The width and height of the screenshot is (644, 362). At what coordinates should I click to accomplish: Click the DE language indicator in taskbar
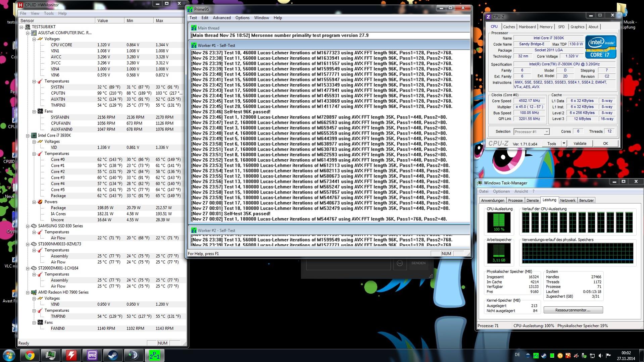pyautogui.click(x=517, y=355)
